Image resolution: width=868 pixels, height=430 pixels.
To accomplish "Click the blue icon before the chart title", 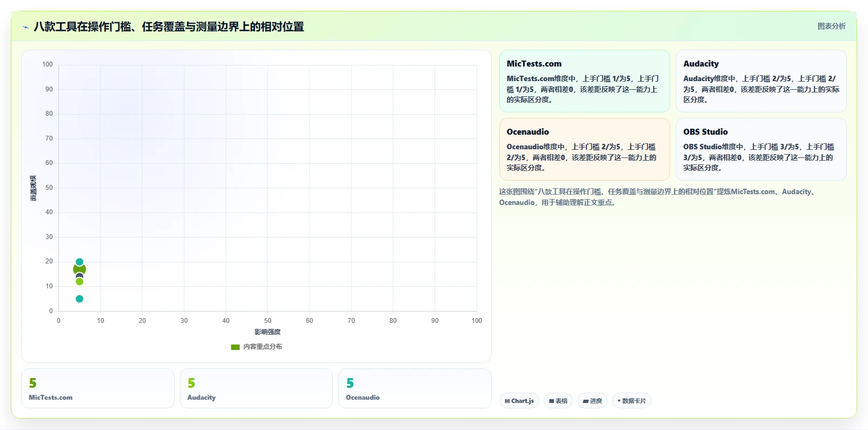I will point(25,27).
